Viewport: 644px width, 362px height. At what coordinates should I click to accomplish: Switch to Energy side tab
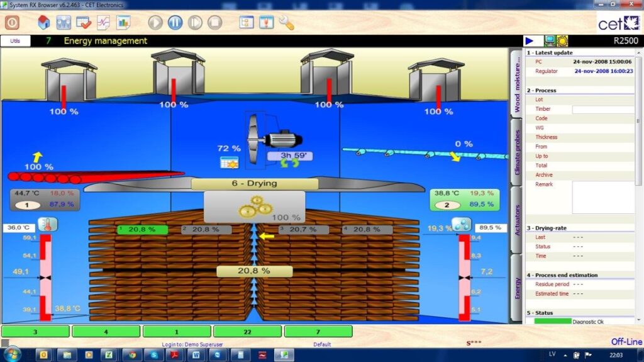pos(517,288)
